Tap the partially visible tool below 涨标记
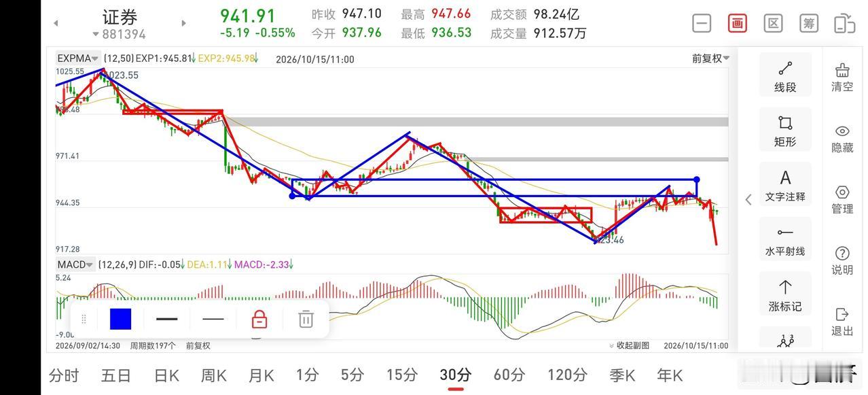This screenshot has height=395, width=868. pos(785,339)
